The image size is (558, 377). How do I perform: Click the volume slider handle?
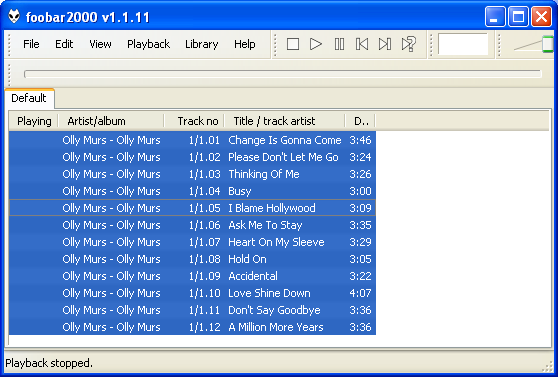(x=548, y=44)
